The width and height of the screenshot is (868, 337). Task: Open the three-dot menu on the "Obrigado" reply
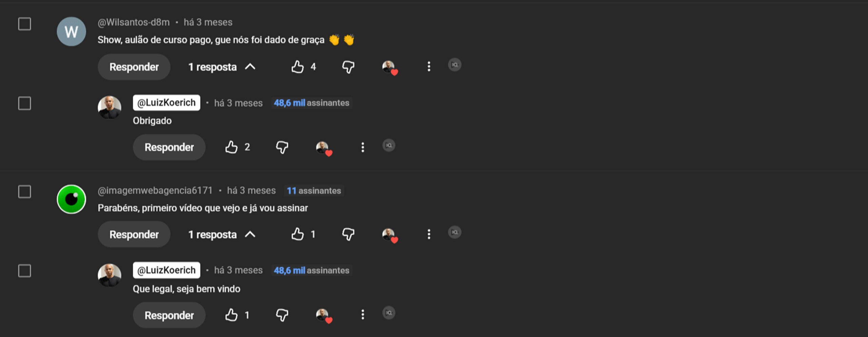362,147
